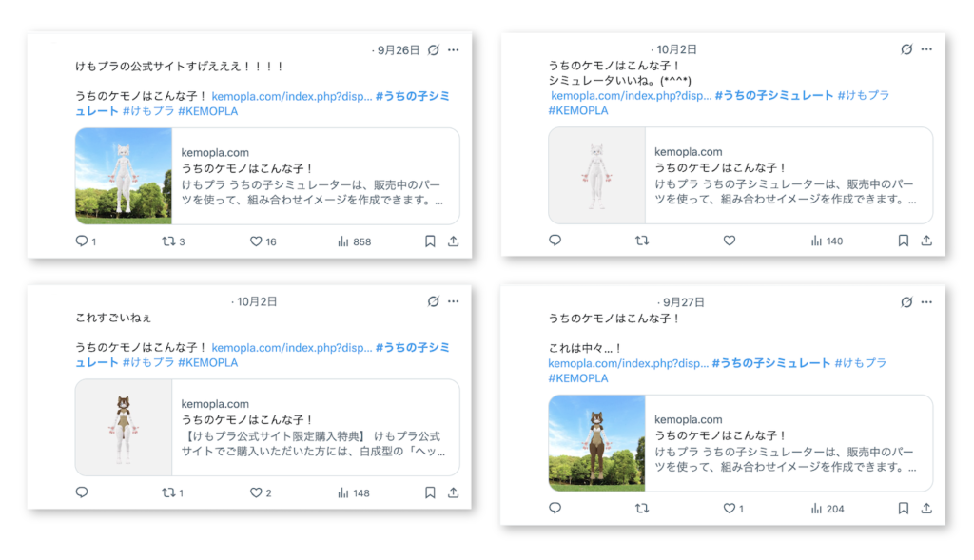This screenshot has width=974, height=560.
Task: Reply to the 9月26日 tweet
Action: 82,241
